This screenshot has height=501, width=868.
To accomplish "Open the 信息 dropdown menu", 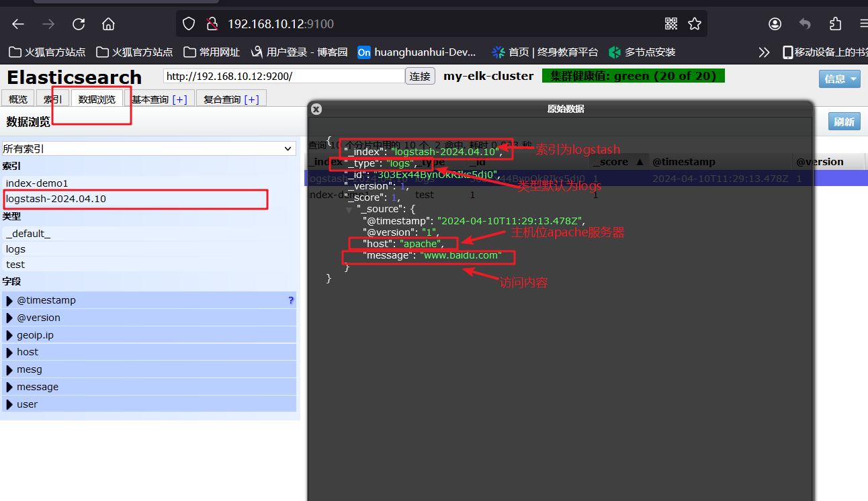I will [x=839, y=79].
